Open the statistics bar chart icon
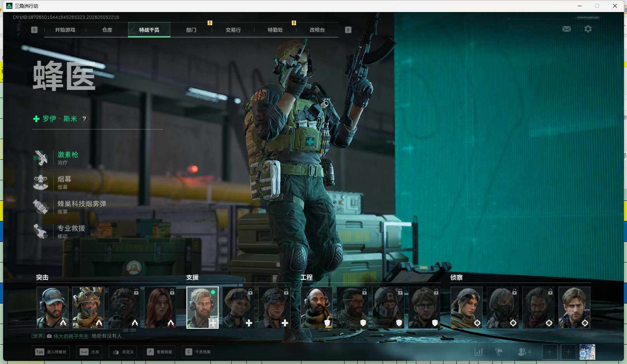This screenshot has width=627, height=364. coord(479,352)
